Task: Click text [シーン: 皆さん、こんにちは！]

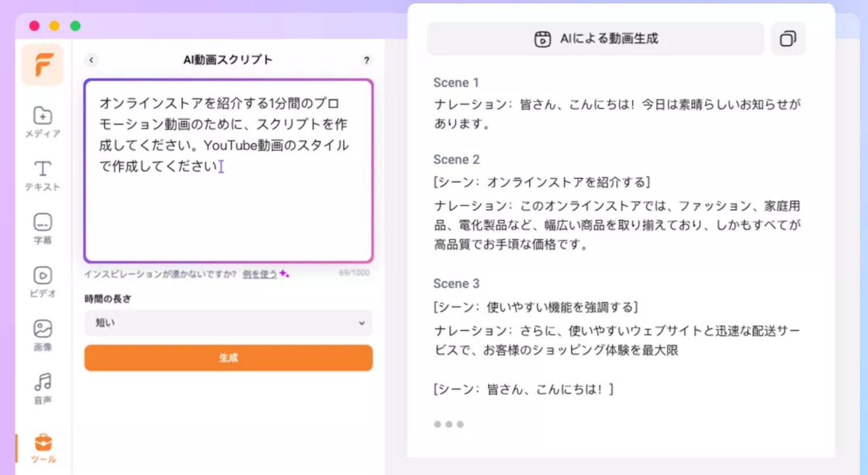Action: (524, 389)
